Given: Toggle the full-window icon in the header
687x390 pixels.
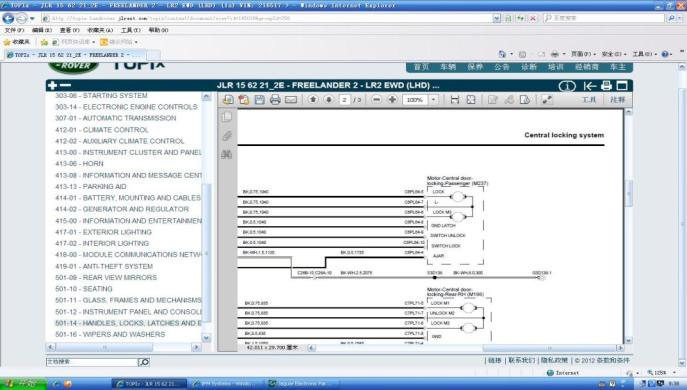Looking at the screenshot, I should [622, 85].
